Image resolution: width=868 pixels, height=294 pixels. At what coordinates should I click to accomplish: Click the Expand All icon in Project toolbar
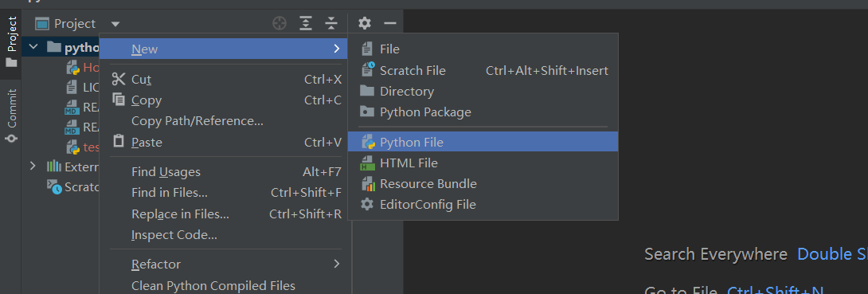(x=306, y=23)
